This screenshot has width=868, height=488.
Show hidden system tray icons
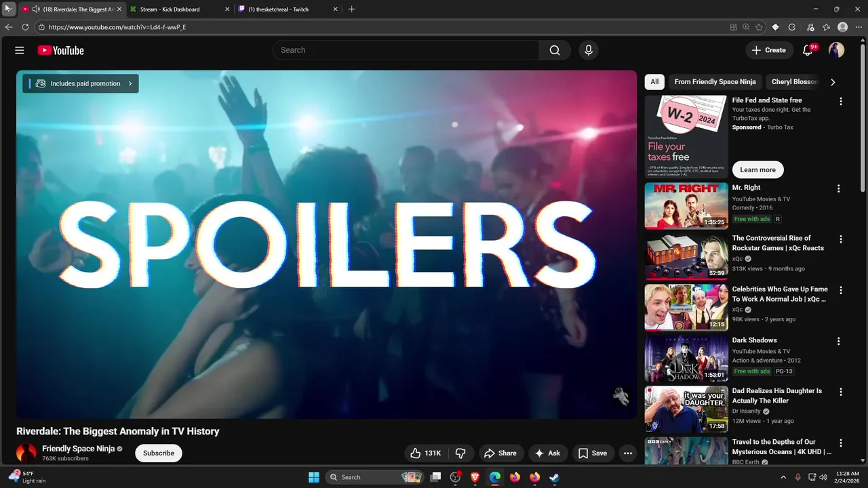783,477
